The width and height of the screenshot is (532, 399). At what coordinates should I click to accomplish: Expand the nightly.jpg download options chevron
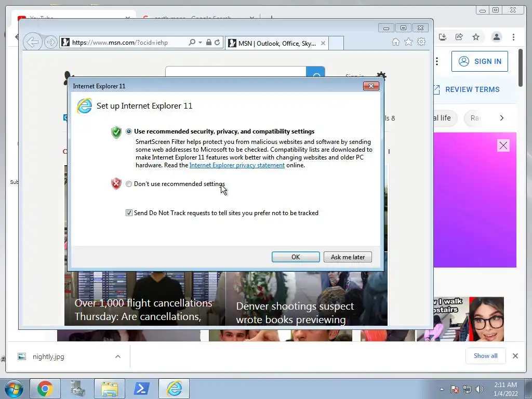click(x=118, y=356)
